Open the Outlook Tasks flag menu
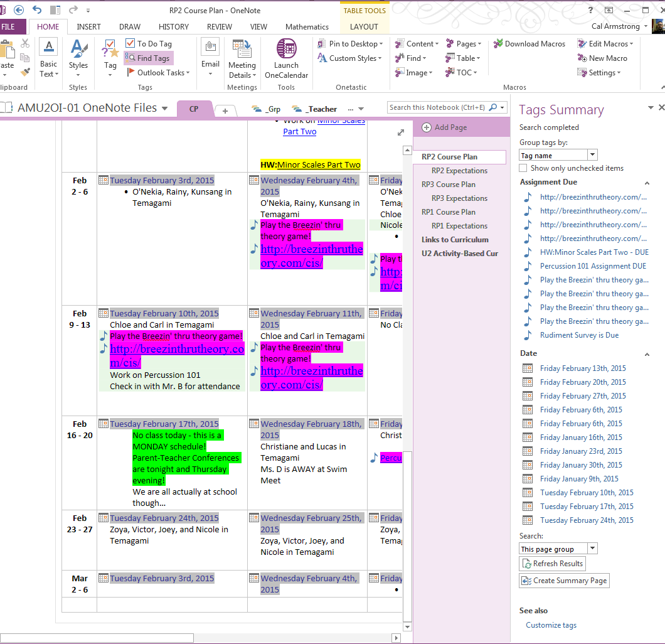Viewport: 665px width, 644px height. coord(158,73)
